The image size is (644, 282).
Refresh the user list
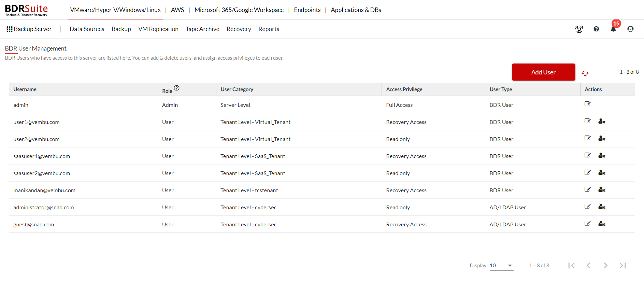pos(585,73)
